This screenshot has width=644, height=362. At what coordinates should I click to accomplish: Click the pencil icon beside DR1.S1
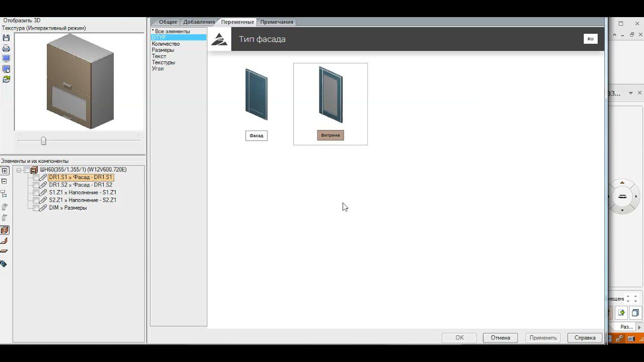[43, 177]
